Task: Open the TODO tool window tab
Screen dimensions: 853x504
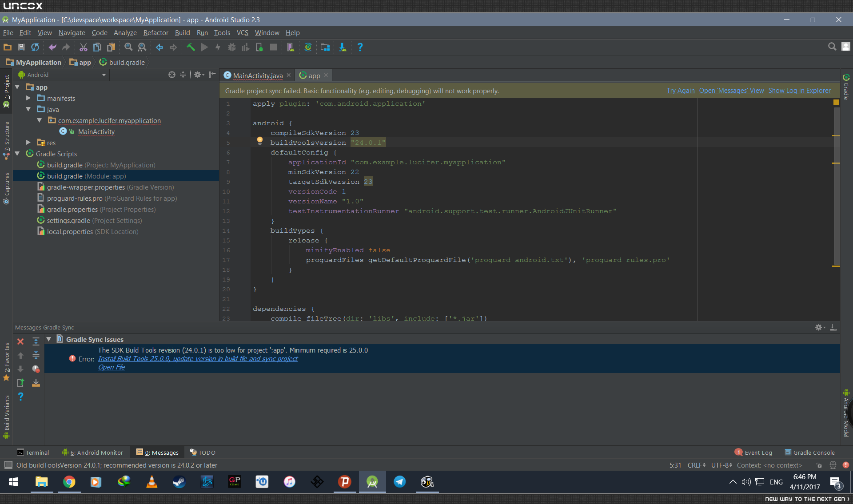Action: (x=203, y=452)
